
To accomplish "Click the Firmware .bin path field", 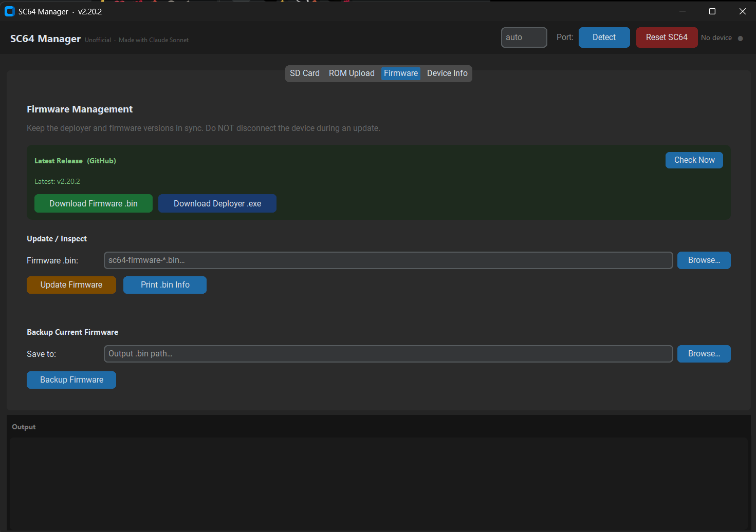I will (388, 260).
